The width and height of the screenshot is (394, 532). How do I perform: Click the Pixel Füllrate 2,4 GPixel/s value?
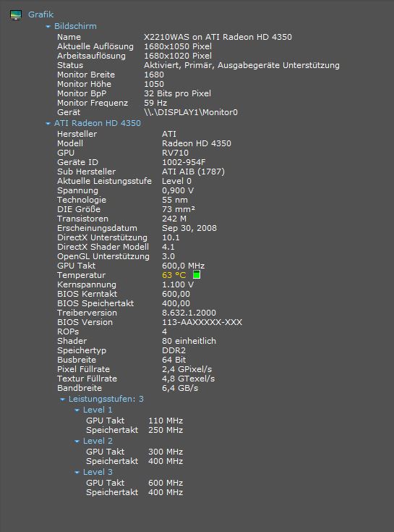187,369
